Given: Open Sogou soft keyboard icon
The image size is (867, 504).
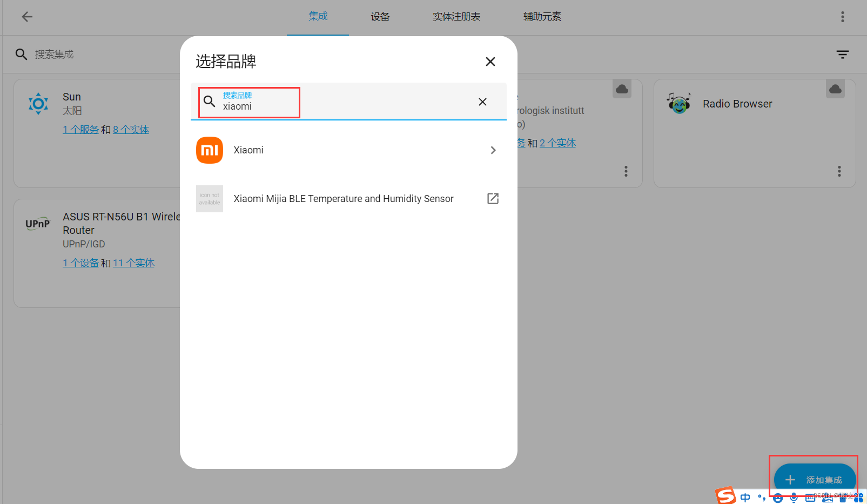Looking at the screenshot, I should [x=810, y=498].
